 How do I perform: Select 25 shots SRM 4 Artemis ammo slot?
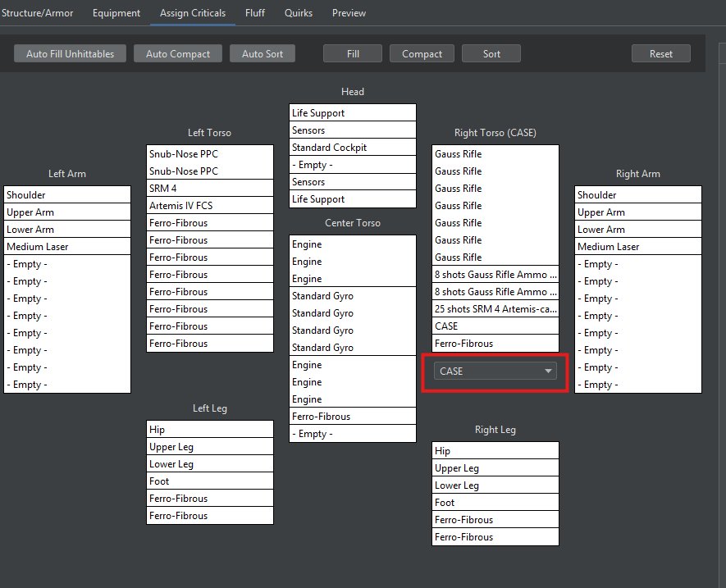point(495,309)
